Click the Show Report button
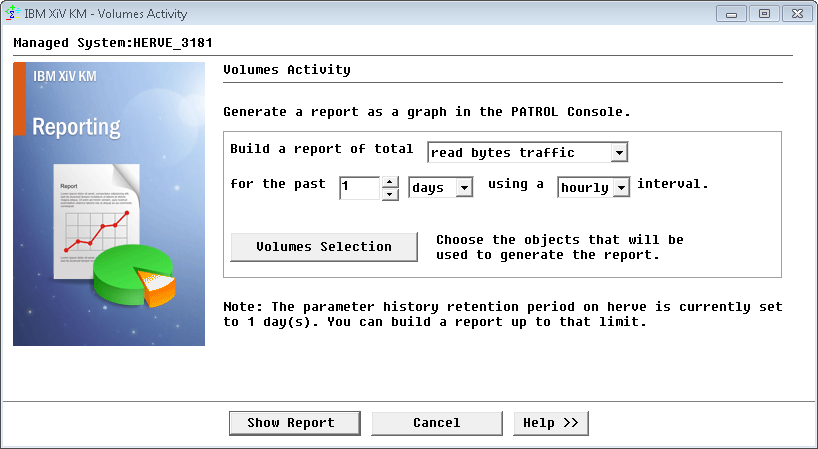The image size is (818, 449). (295, 423)
